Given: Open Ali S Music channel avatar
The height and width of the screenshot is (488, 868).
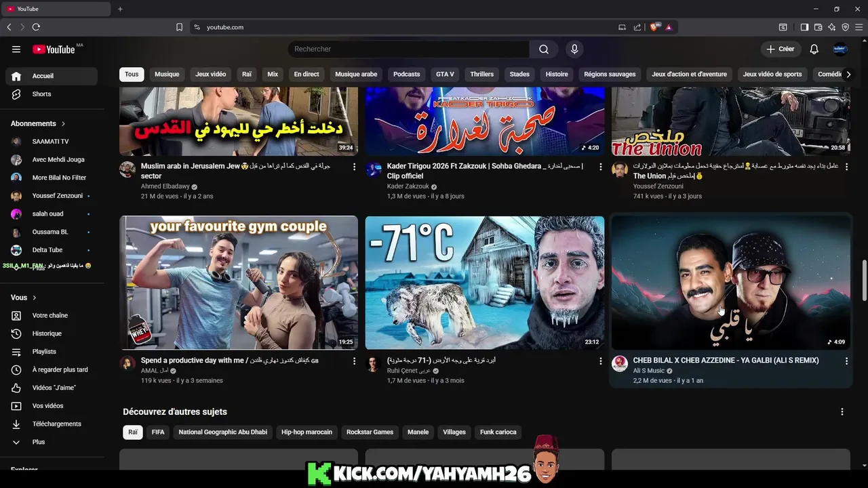Looking at the screenshot, I should [x=620, y=364].
